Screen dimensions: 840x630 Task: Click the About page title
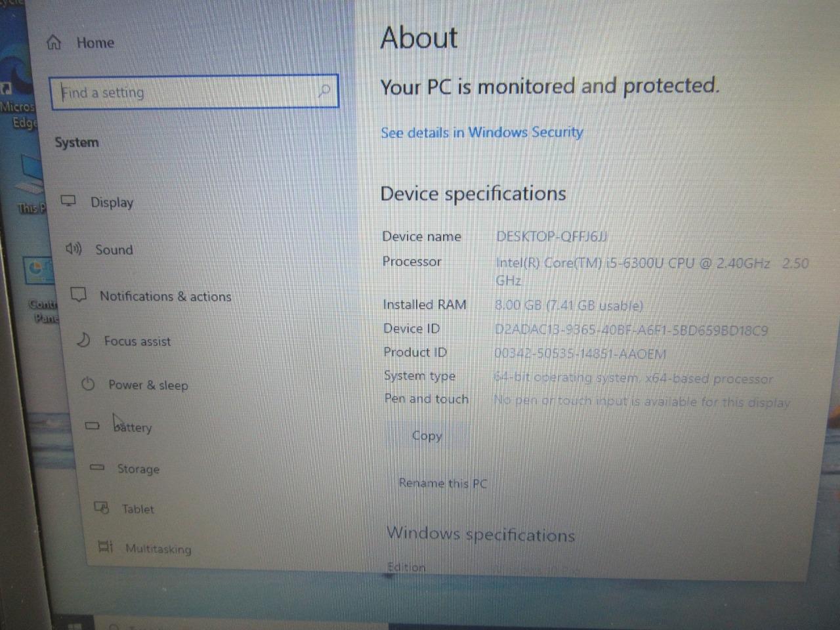(419, 37)
